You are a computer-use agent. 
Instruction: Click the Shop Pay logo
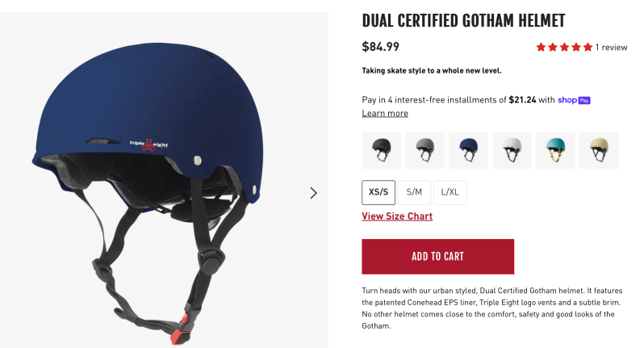574,100
